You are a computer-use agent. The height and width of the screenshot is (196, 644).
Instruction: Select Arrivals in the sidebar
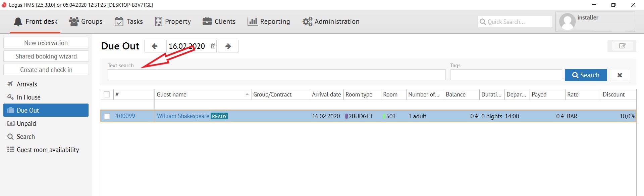tap(27, 84)
